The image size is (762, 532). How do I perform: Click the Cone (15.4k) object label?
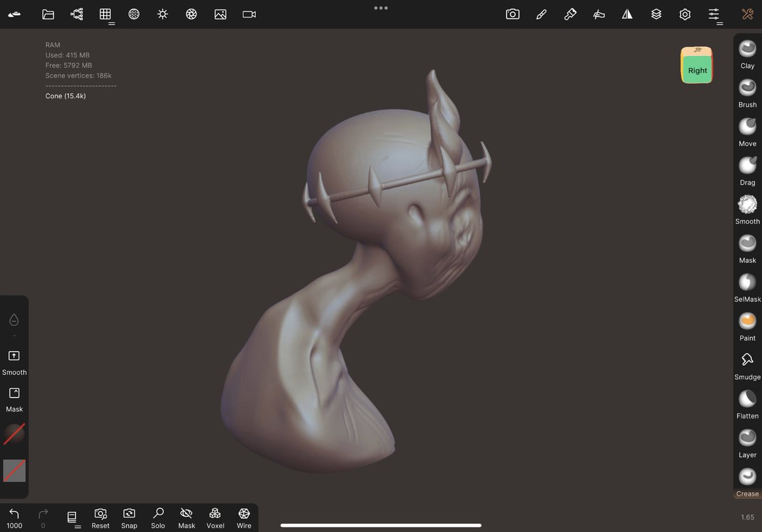pos(65,96)
